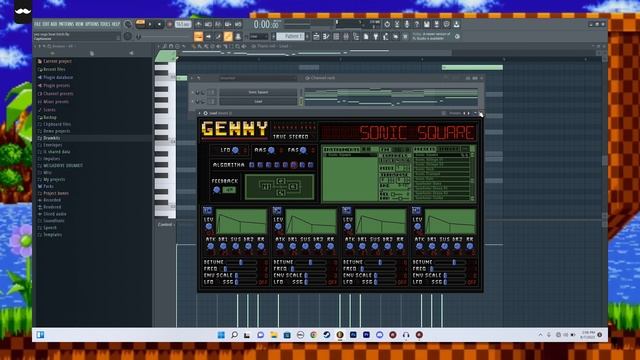
Task: Toggle the orange link/chain toolbar button
Action: [228, 36]
